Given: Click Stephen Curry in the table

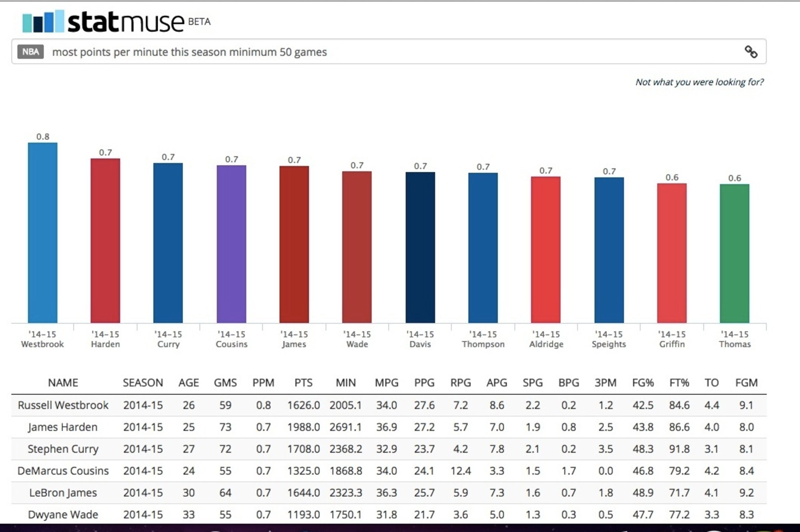Looking at the screenshot, I should (63, 449).
